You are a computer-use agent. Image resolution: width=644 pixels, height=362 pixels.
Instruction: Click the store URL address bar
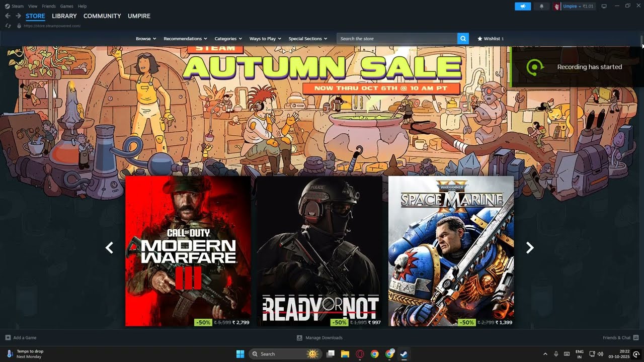[52, 26]
